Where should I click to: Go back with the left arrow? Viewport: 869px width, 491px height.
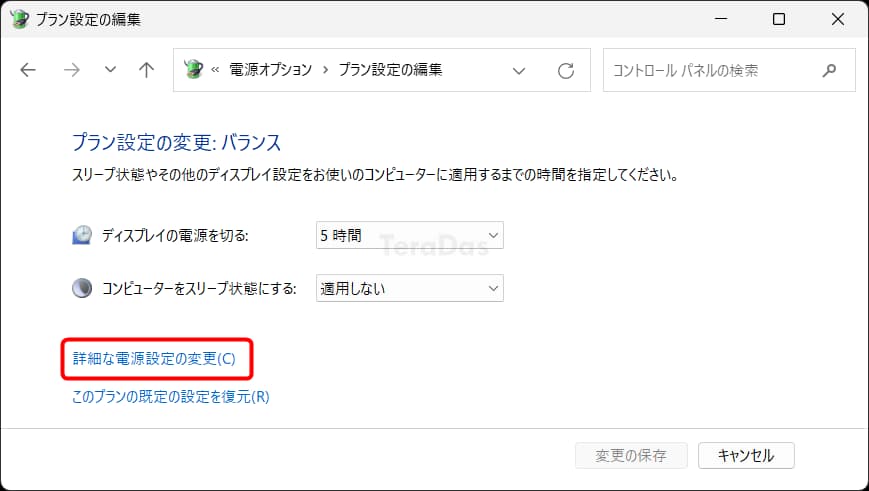(28, 70)
